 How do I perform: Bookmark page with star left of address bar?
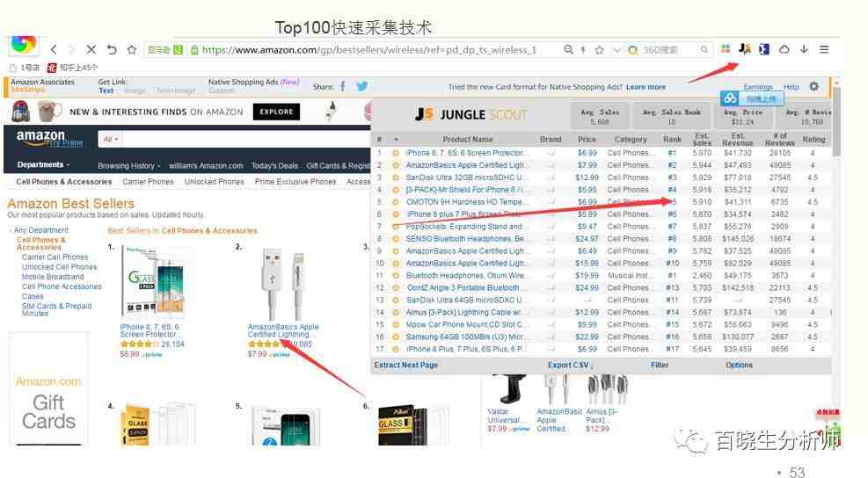pyautogui.click(x=132, y=50)
